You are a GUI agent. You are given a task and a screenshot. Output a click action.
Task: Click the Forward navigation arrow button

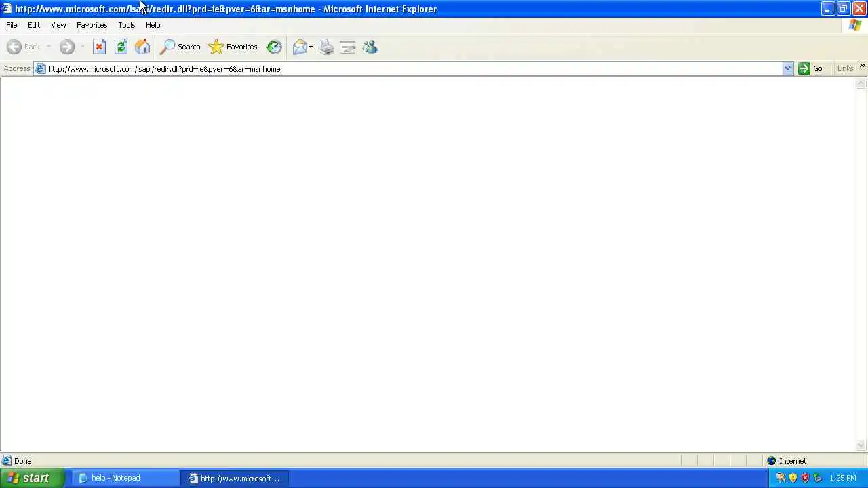click(x=66, y=47)
